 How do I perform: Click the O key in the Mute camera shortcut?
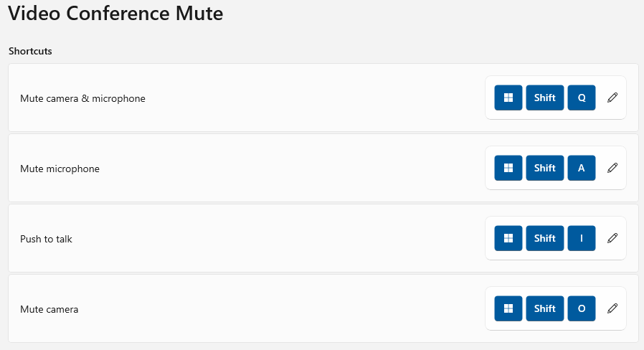point(582,308)
